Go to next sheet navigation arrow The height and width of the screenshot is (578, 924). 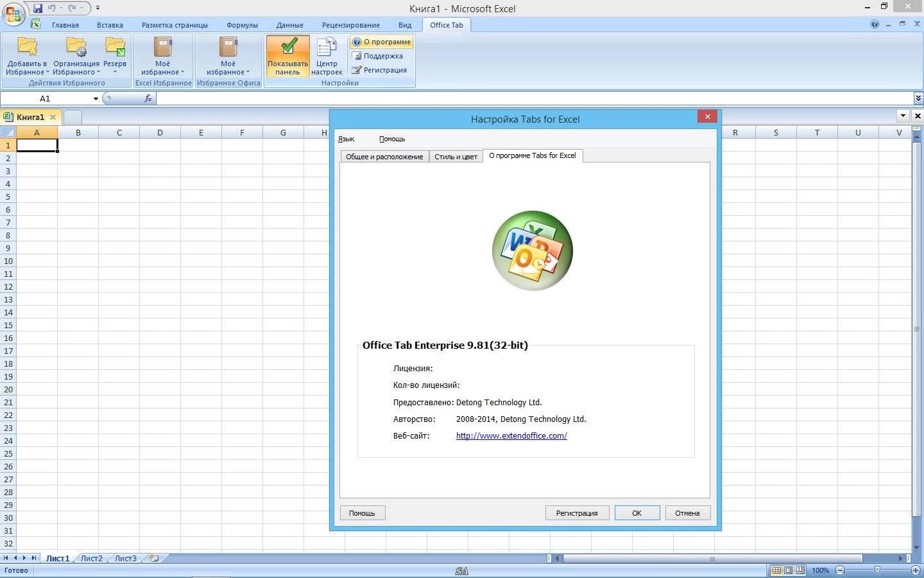pyautogui.click(x=24, y=558)
